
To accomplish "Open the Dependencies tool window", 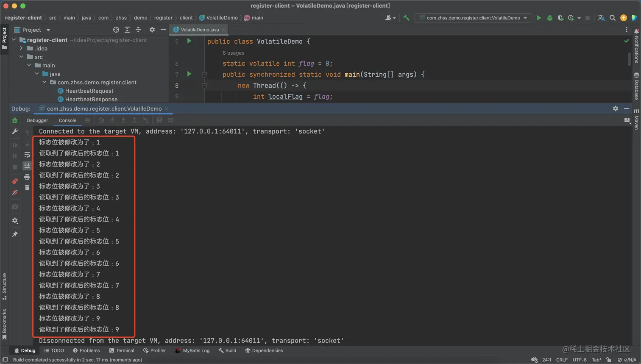I will click(264, 350).
